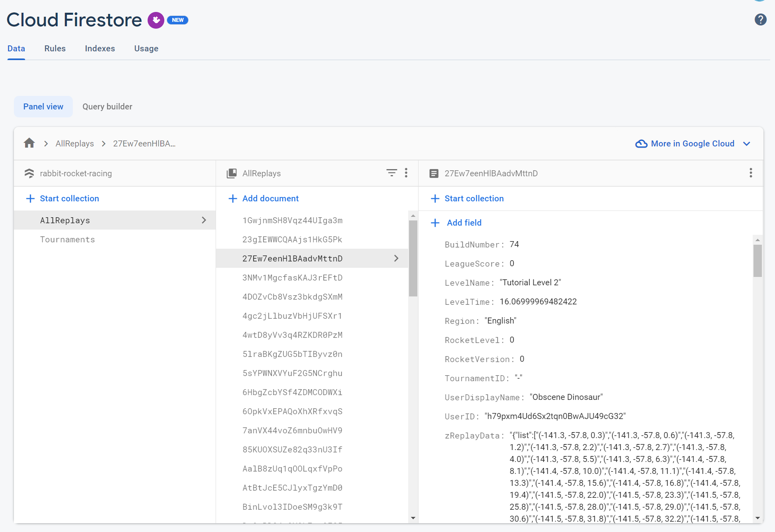Click the plus icon for Add document
775x532 pixels.
(233, 199)
